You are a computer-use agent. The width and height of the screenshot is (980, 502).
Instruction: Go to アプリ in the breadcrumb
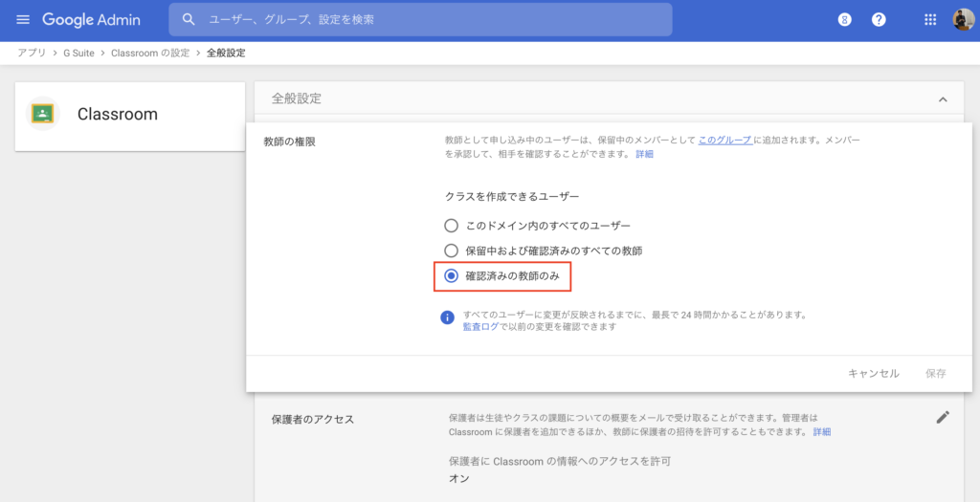(32, 54)
